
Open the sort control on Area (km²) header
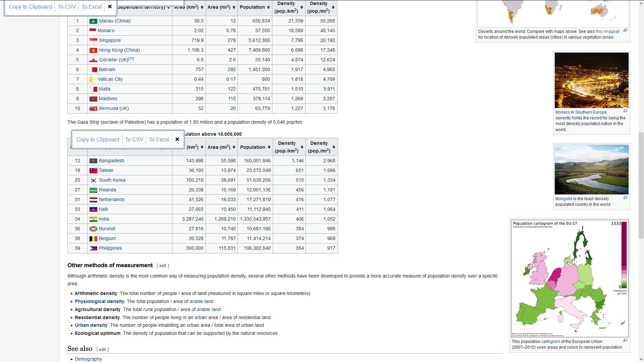201,7
